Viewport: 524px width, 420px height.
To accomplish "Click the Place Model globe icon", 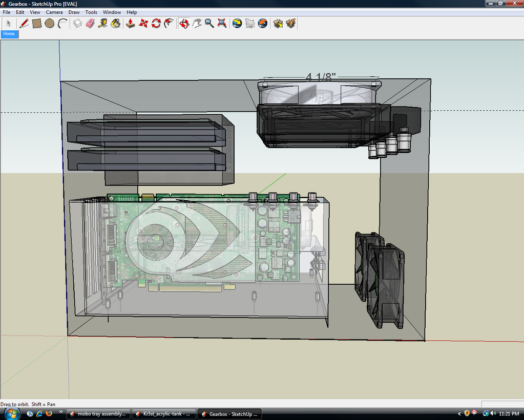I will coord(263,24).
